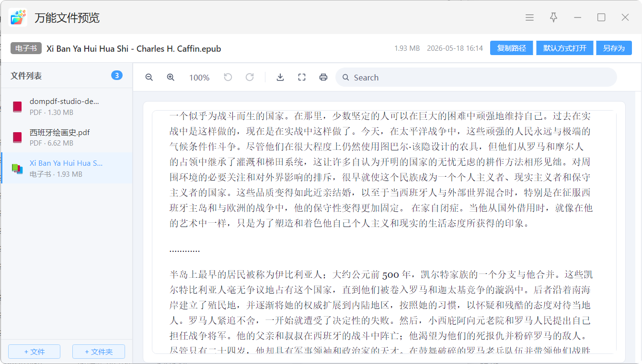
Task: Click the print icon
Action: click(323, 77)
